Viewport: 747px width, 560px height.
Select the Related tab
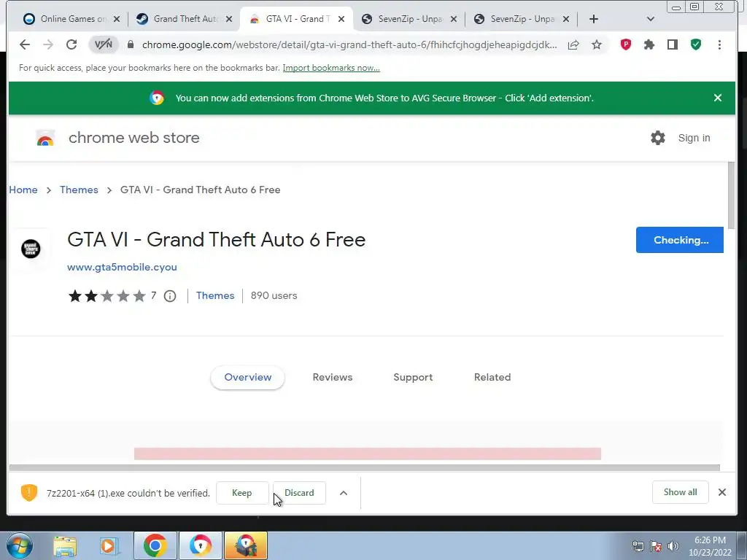pos(492,377)
